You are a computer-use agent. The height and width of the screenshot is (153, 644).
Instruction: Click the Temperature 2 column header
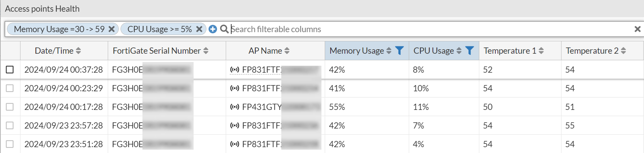point(592,51)
